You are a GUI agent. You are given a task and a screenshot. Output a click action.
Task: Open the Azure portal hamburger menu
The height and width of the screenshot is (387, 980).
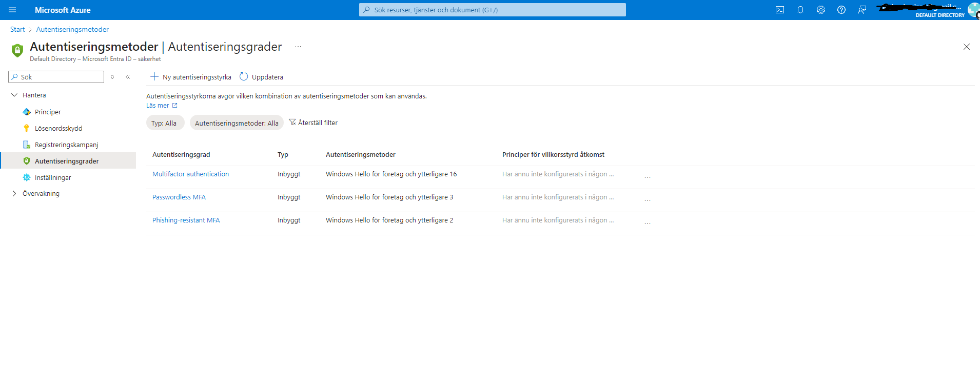[x=12, y=10]
